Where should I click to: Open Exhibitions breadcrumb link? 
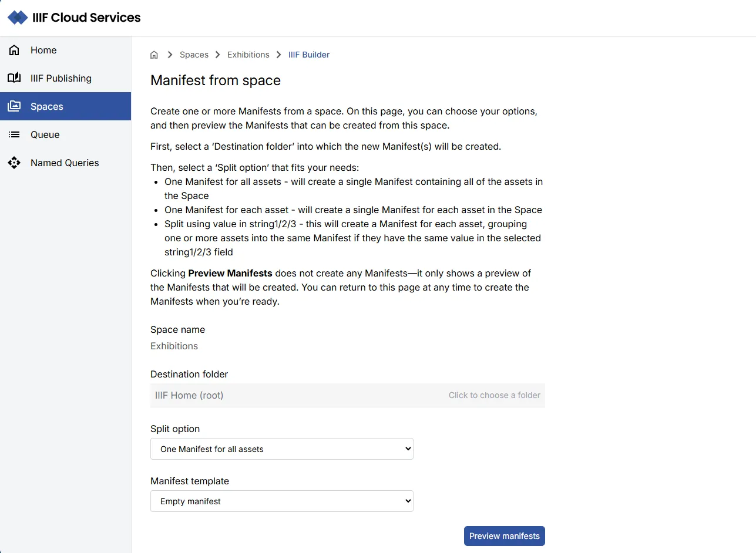[248, 55]
